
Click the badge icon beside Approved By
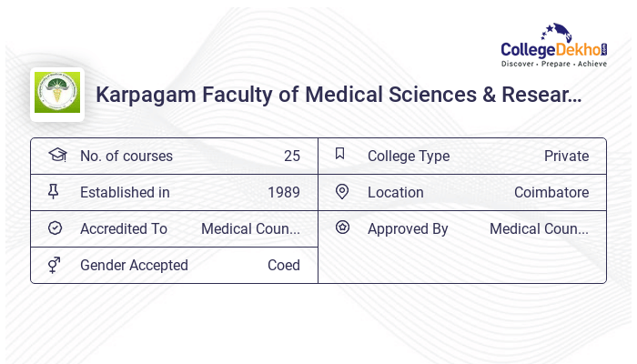(x=342, y=228)
